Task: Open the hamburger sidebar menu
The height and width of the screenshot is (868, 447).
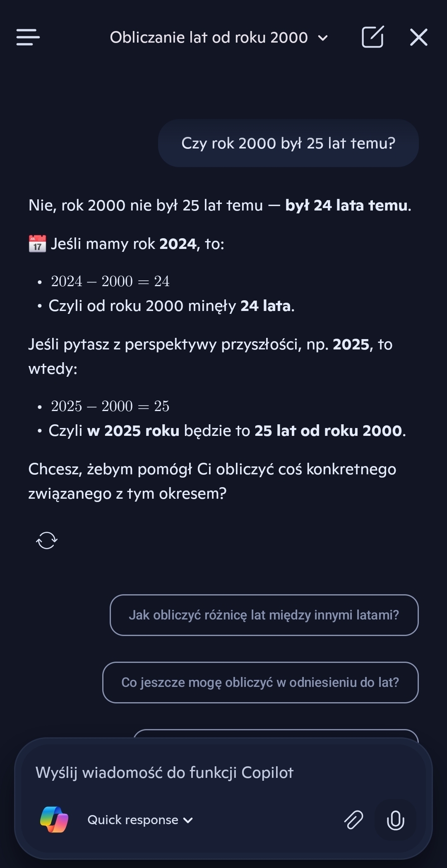Action: pos(28,37)
